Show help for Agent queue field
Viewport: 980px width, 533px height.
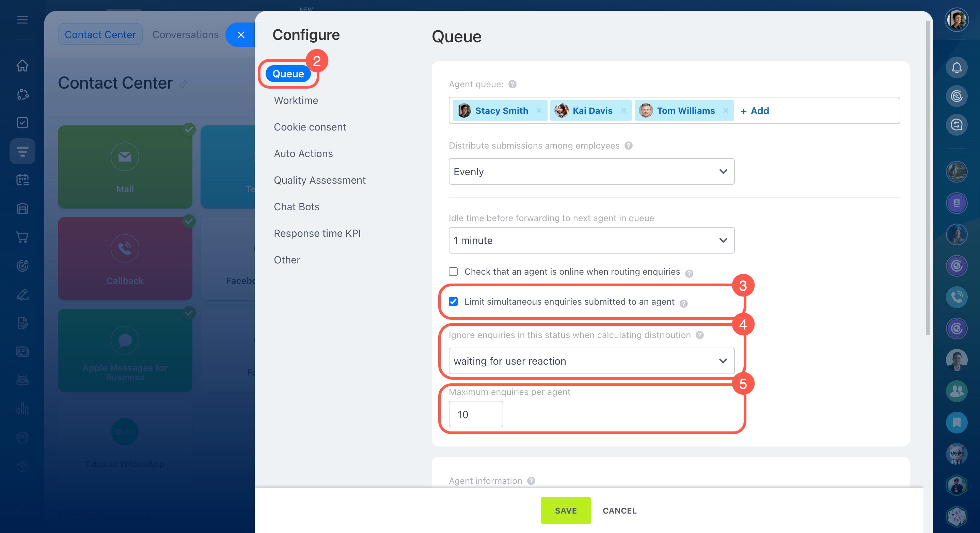(512, 84)
